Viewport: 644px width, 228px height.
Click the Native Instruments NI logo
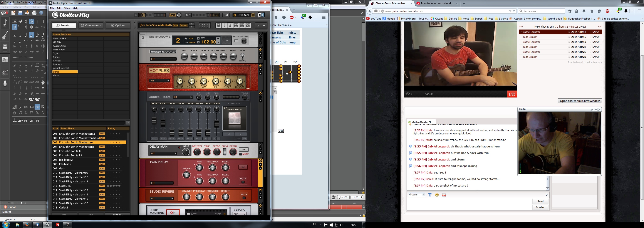click(261, 15)
